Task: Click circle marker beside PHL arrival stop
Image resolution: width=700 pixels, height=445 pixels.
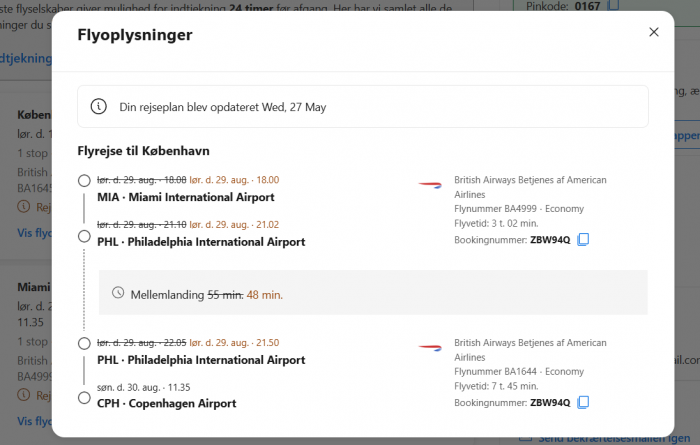Action: coord(84,236)
